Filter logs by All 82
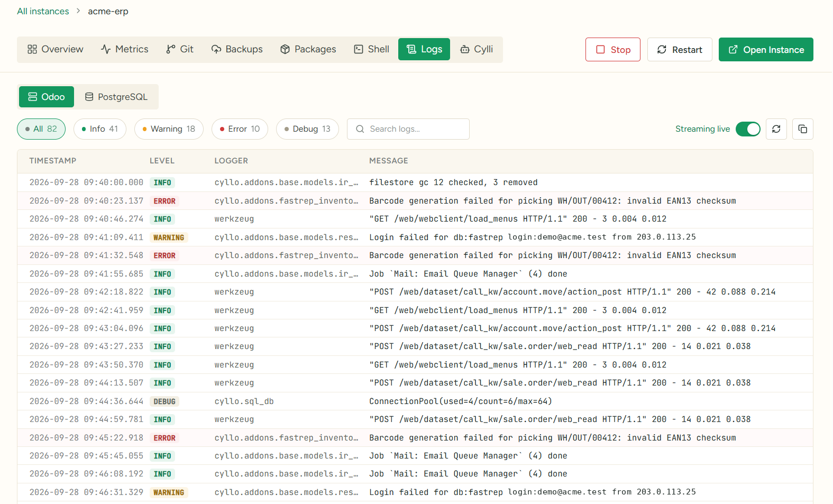This screenshot has height=504, width=833. [x=41, y=129]
